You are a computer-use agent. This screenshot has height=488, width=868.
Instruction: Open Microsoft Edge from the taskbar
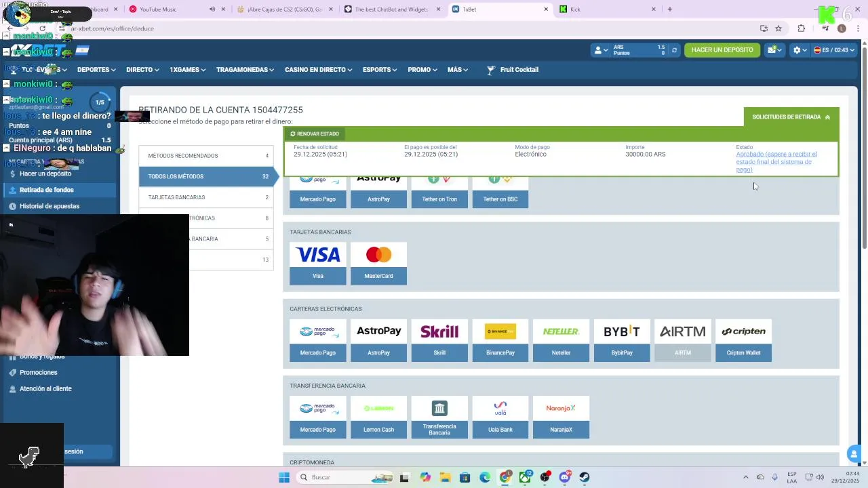(x=485, y=477)
